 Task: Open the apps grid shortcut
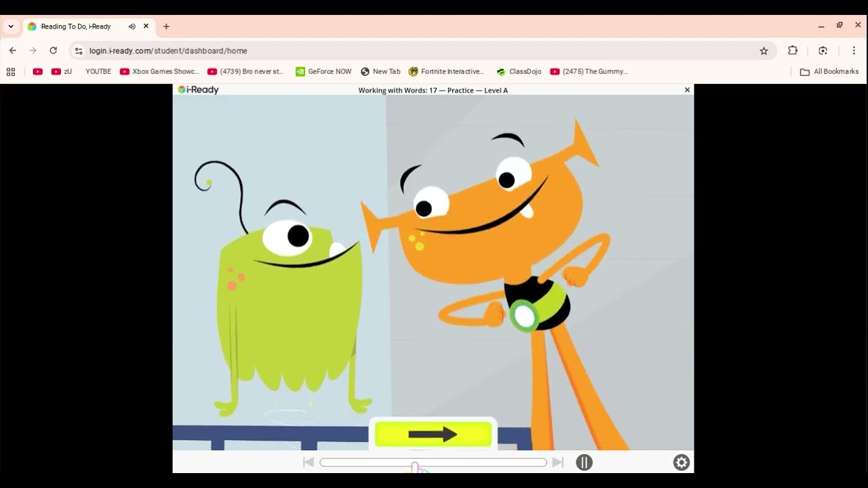[11, 71]
